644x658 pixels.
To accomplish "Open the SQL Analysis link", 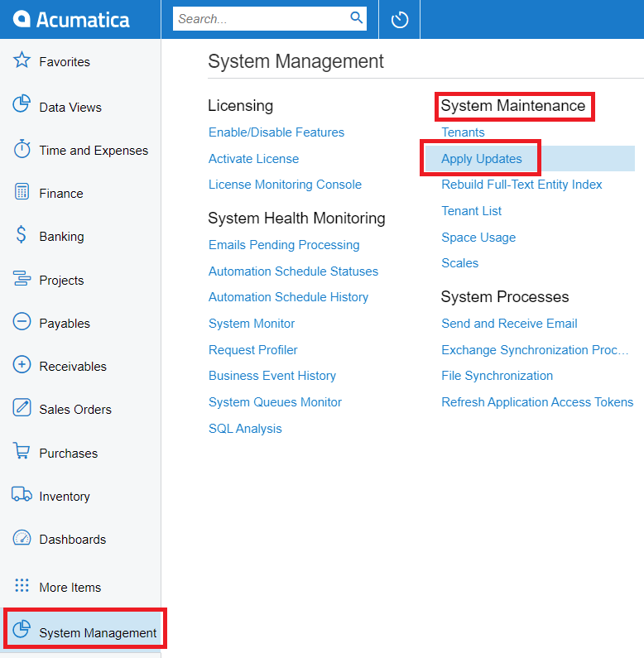I will tap(245, 429).
